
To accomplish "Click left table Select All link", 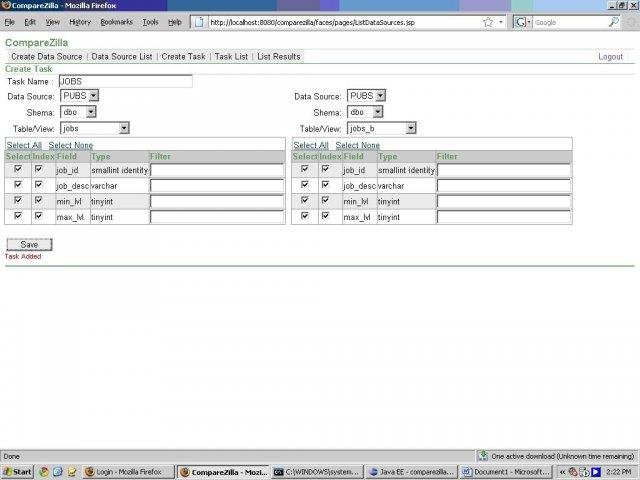I will (x=24, y=145).
